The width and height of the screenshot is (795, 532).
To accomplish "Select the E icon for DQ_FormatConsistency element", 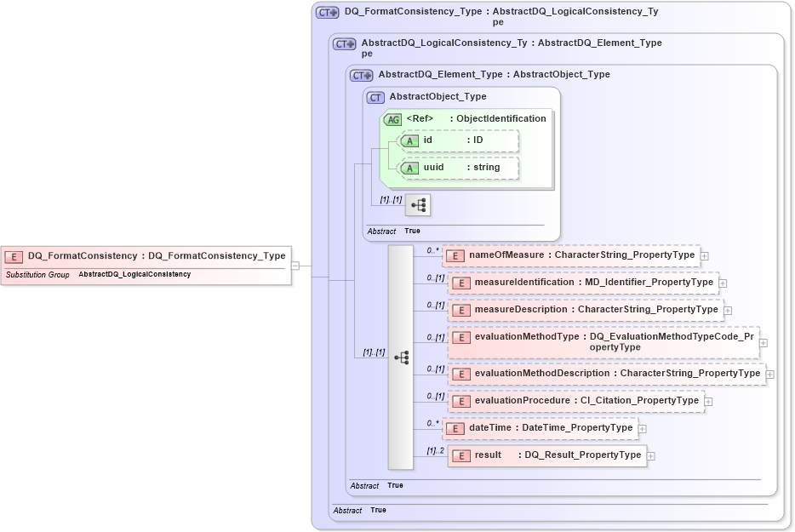I will (x=13, y=255).
